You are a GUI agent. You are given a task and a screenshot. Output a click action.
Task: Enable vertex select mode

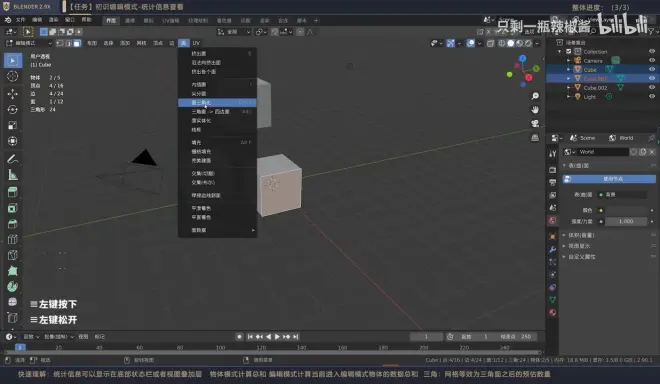pos(60,43)
